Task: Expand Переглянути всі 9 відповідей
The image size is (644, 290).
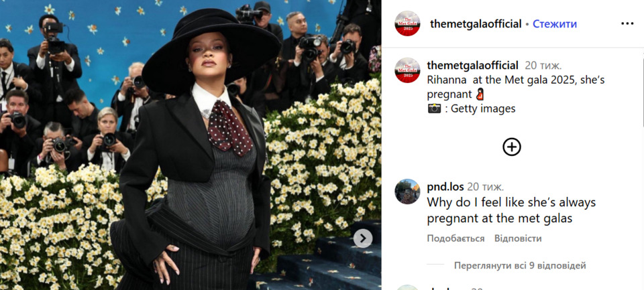Action: [x=519, y=265]
